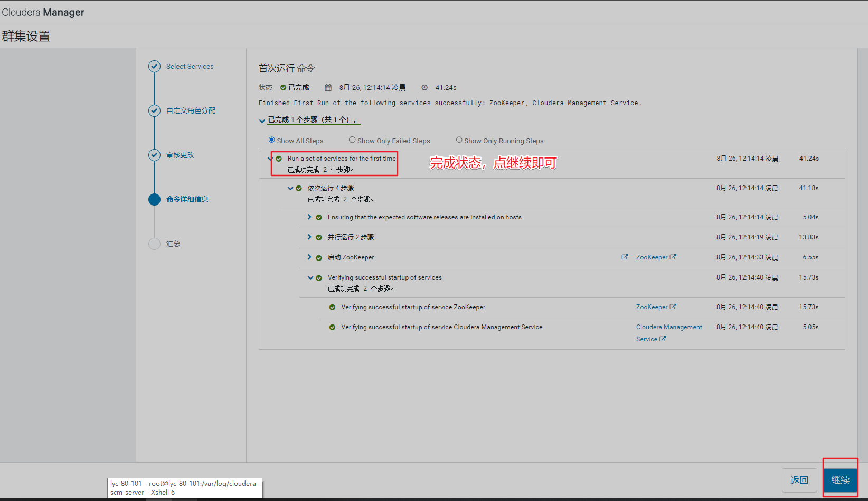Click the green 已完成 status check icon
868x501 pixels.
(283, 88)
